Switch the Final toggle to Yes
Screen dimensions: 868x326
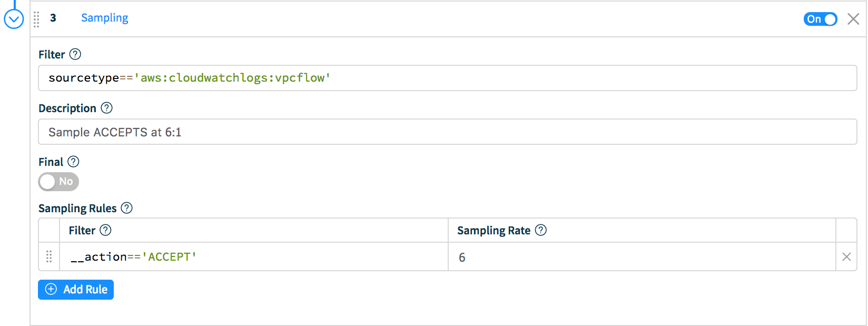tap(58, 182)
